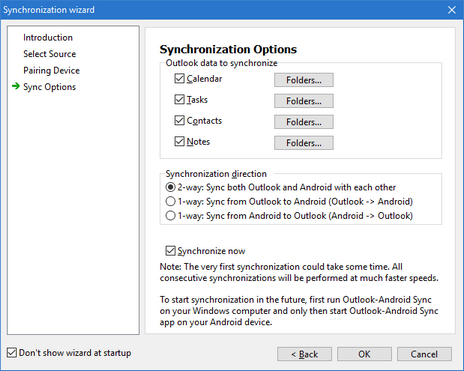The height and width of the screenshot is (371, 464).
Task: Click the 'Outlook data to synchronize' label
Action: tap(221, 63)
